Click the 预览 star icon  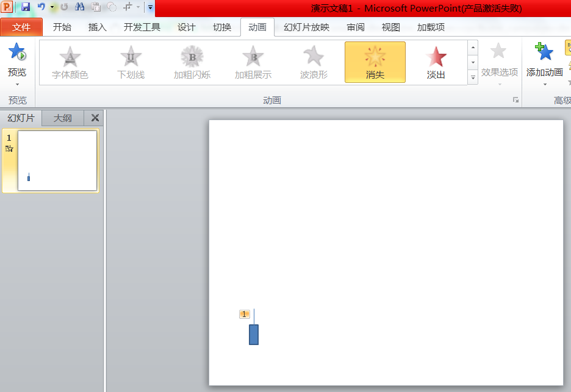[17, 53]
